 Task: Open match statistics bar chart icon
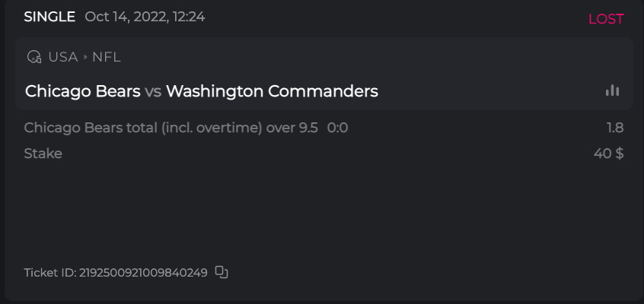[612, 90]
